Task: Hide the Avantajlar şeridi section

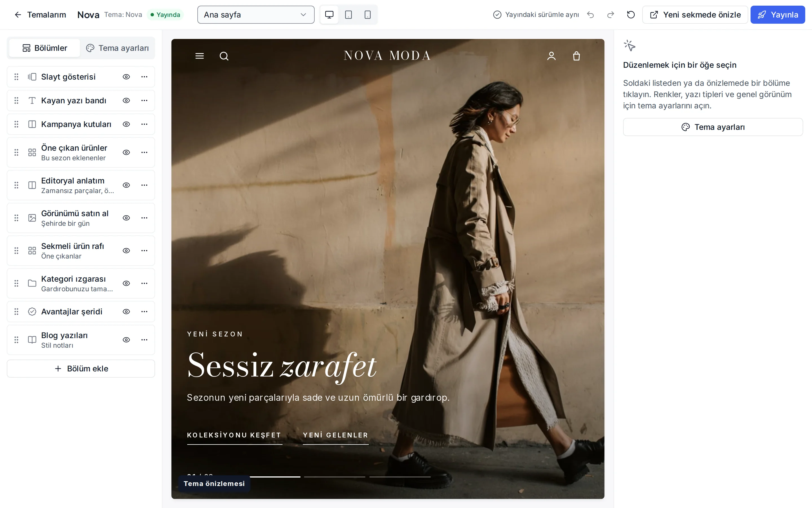Action: [126, 312]
